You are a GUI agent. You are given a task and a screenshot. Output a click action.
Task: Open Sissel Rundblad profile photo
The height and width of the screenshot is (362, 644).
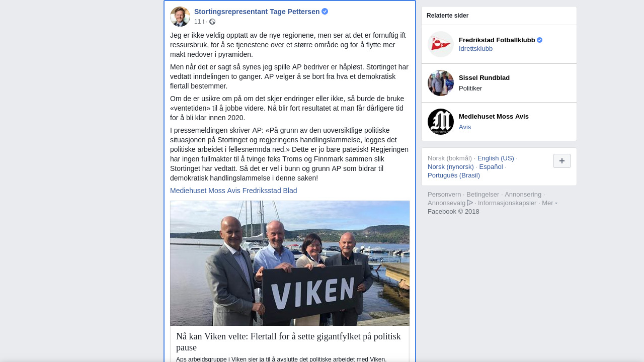(441, 83)
